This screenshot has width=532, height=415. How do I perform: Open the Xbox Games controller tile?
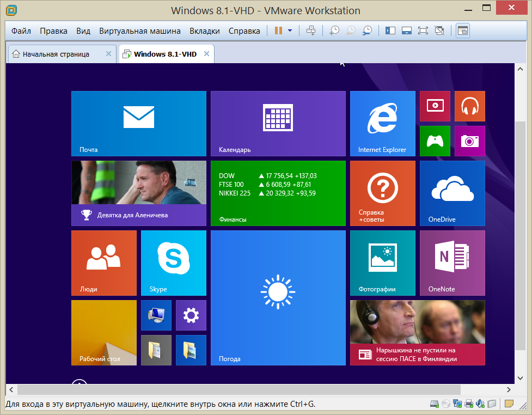click(x=435, y=141)
